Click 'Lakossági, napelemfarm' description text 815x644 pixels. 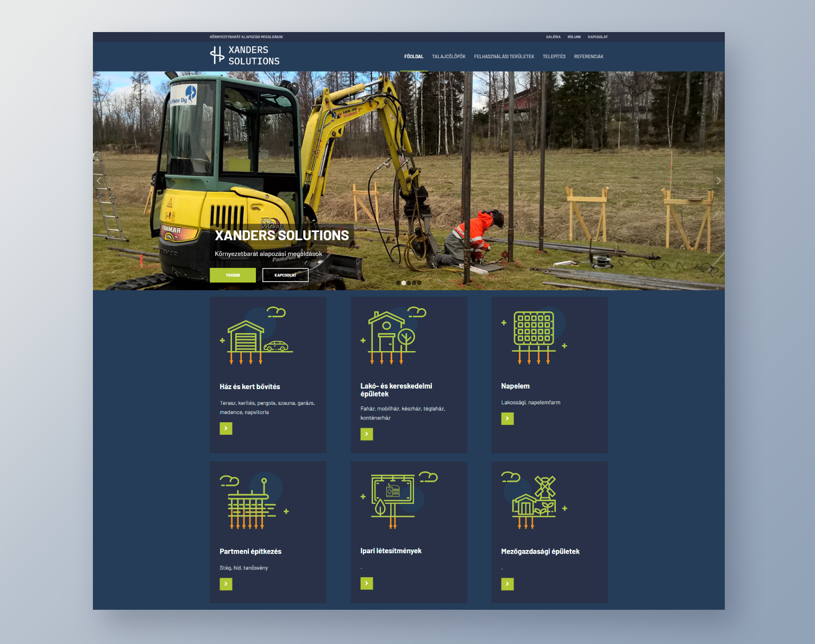pos(531,403)
